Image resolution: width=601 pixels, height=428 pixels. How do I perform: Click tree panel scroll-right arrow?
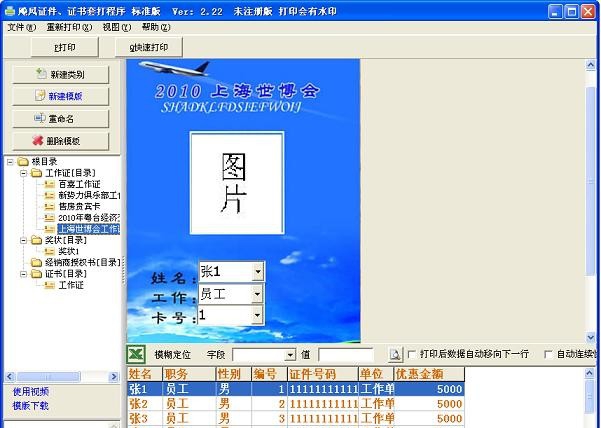(114, 377)
